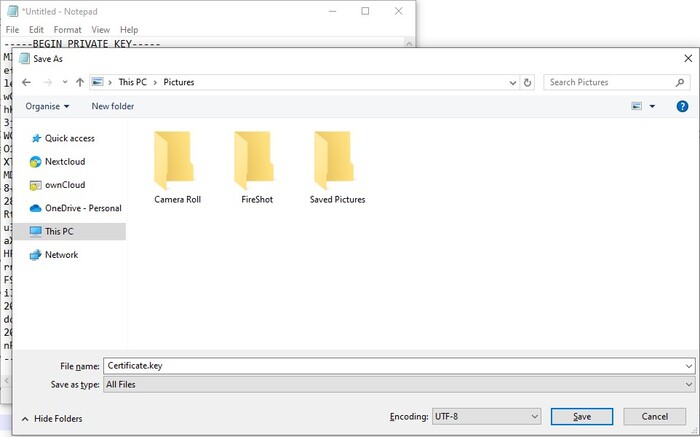Select 'This PC' in address breadcrumb

coord(133,82)
